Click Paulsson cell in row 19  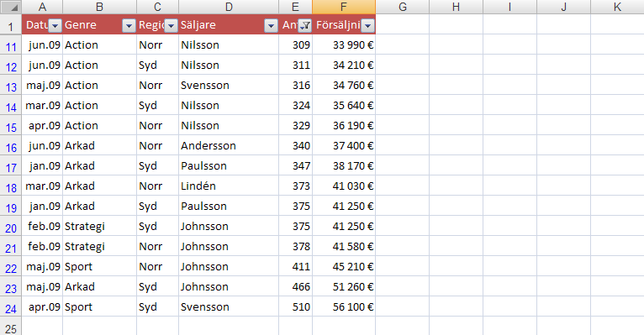229,206
